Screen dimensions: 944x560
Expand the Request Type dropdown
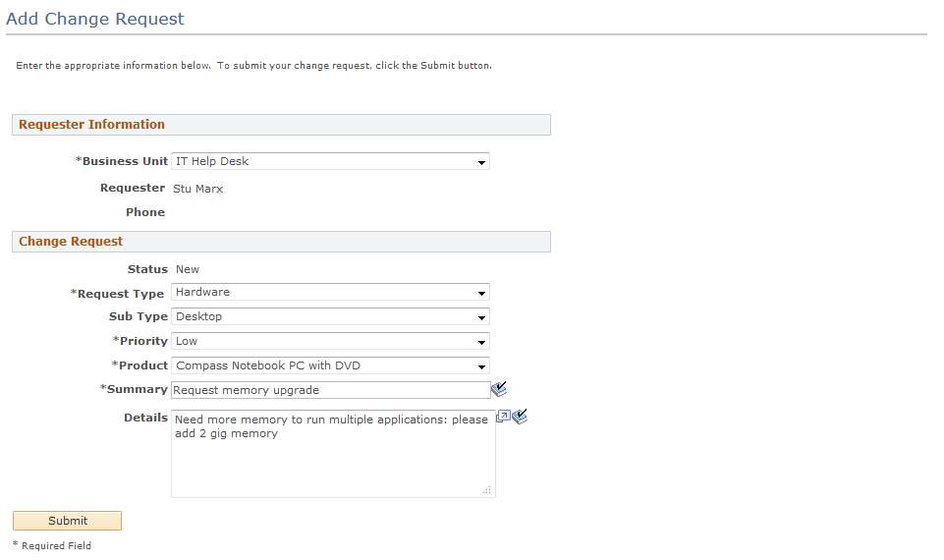tap(330, 292)
